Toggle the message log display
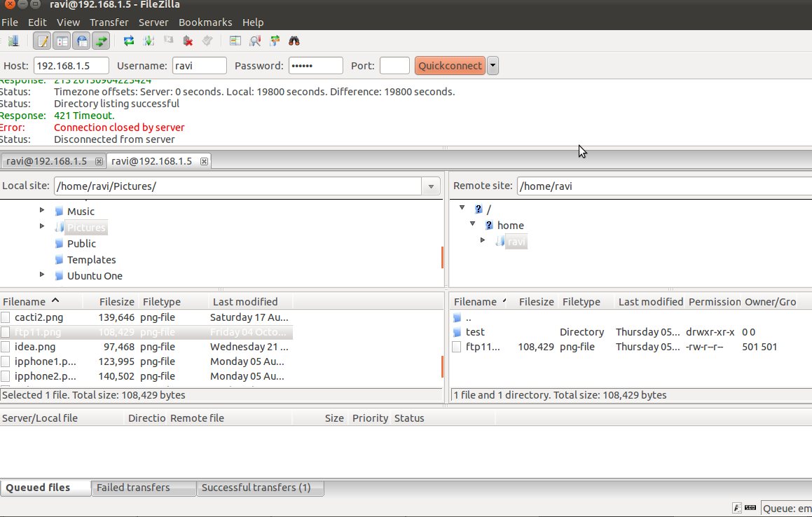The image size is (812, 517). (42, 41)
